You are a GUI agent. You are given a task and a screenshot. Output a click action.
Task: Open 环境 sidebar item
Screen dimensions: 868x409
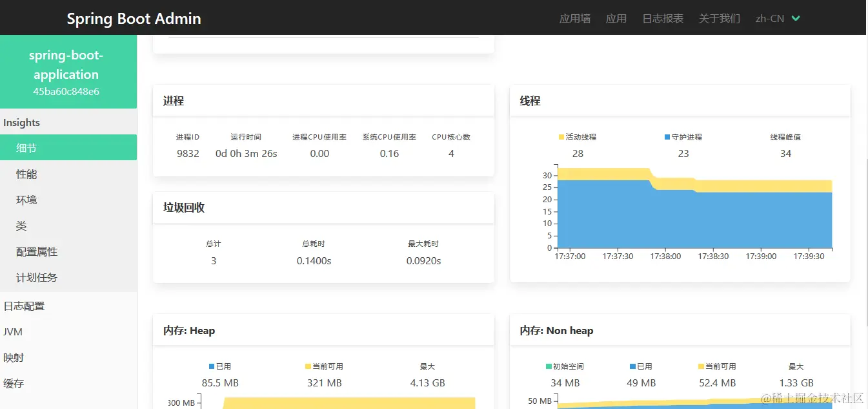pyautogui.click(x=68, y=200)
